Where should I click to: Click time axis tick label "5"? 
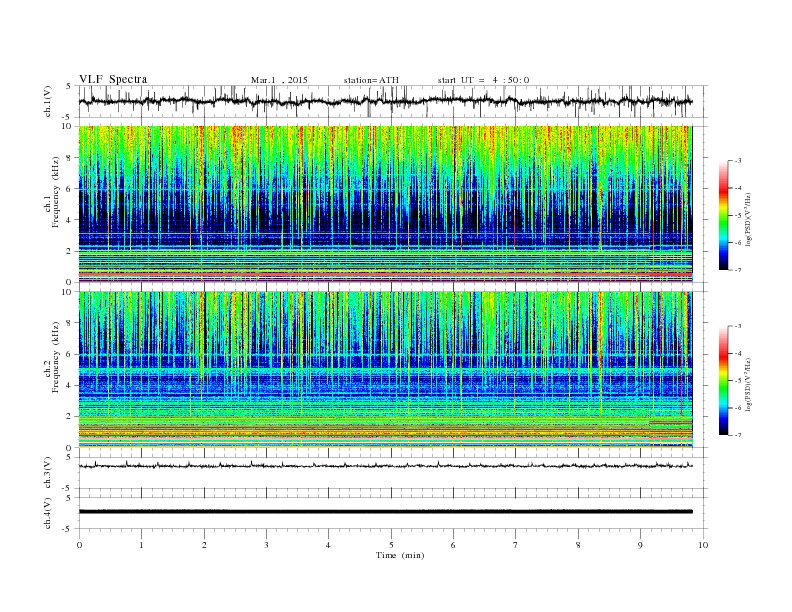click(391, 545)
